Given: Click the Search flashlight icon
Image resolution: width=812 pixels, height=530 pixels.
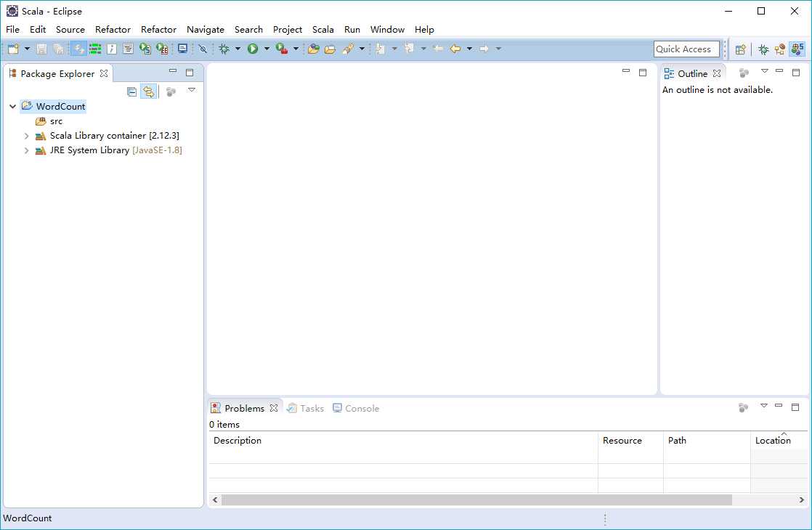Looking at the screenshot, I should pyautogui.click(x=348, y=49).
